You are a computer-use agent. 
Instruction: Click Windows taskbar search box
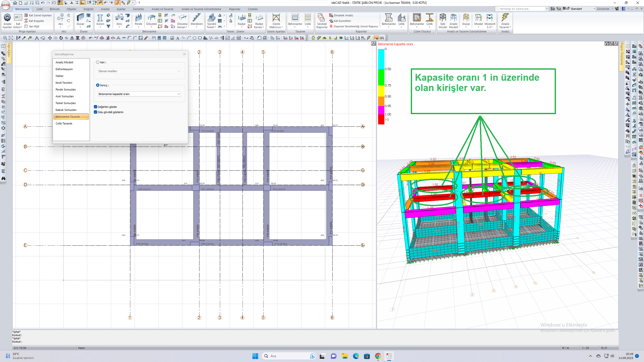pyautogui.click(x=289, y=356)
